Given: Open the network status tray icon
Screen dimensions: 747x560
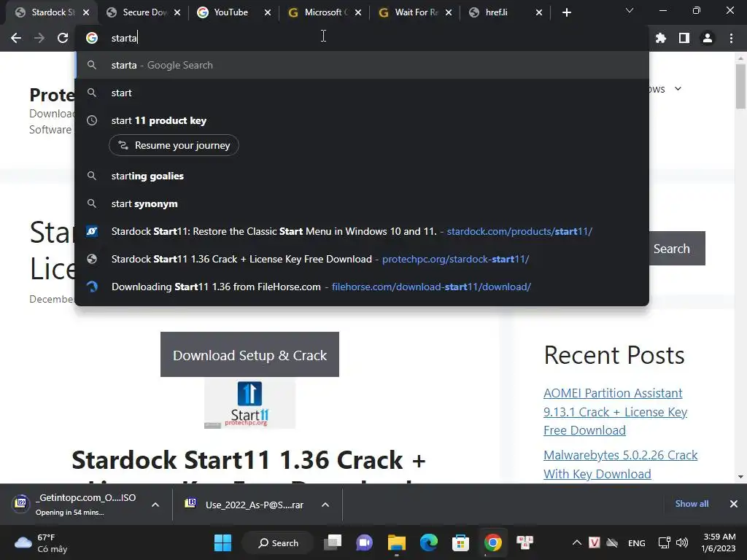Looking at the screenshot, I should [664, 542].
